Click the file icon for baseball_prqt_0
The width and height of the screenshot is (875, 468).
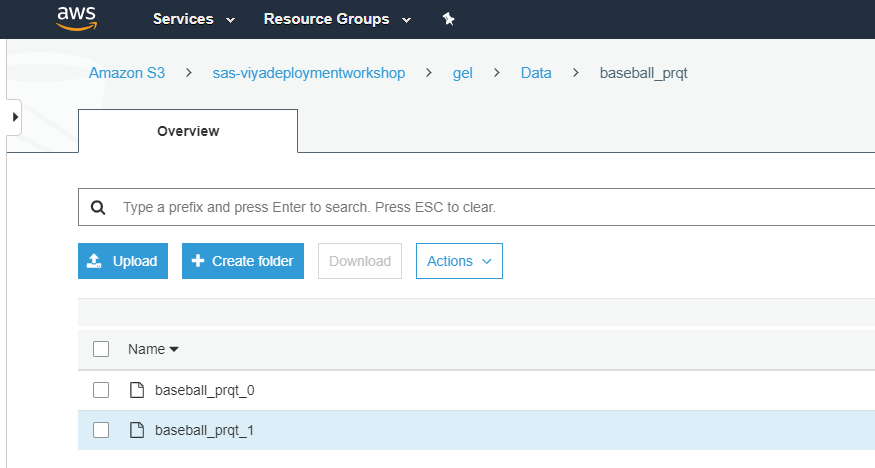tap(137, 390)
